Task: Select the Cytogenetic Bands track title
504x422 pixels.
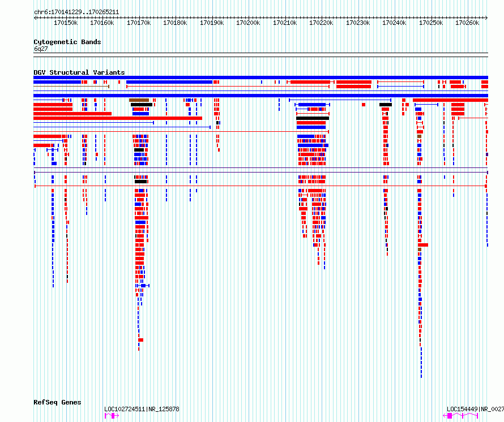Action: 67,42
